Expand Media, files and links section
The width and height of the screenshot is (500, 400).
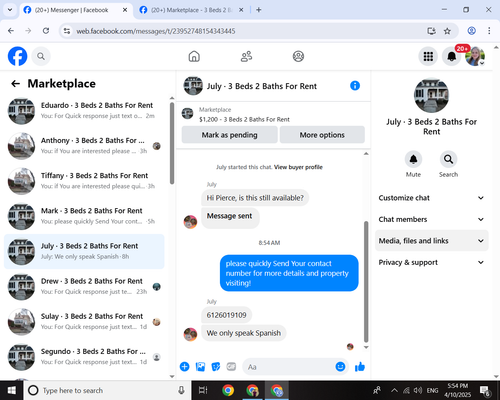pos(432,241)
